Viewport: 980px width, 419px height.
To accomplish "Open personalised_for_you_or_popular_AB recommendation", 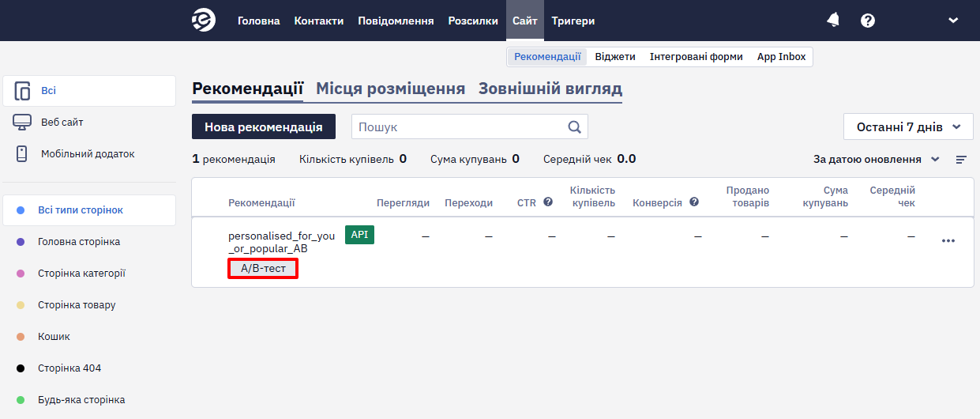I will point(281,242).
